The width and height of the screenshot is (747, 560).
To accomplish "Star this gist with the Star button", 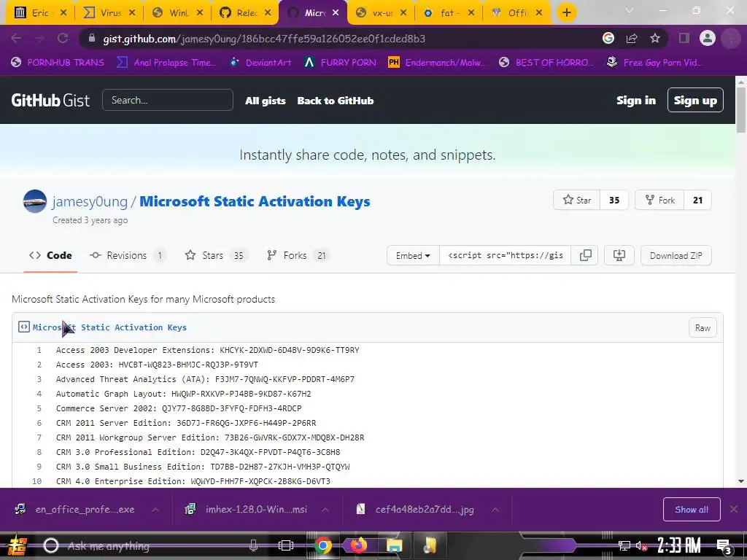I will coord(577,201).
